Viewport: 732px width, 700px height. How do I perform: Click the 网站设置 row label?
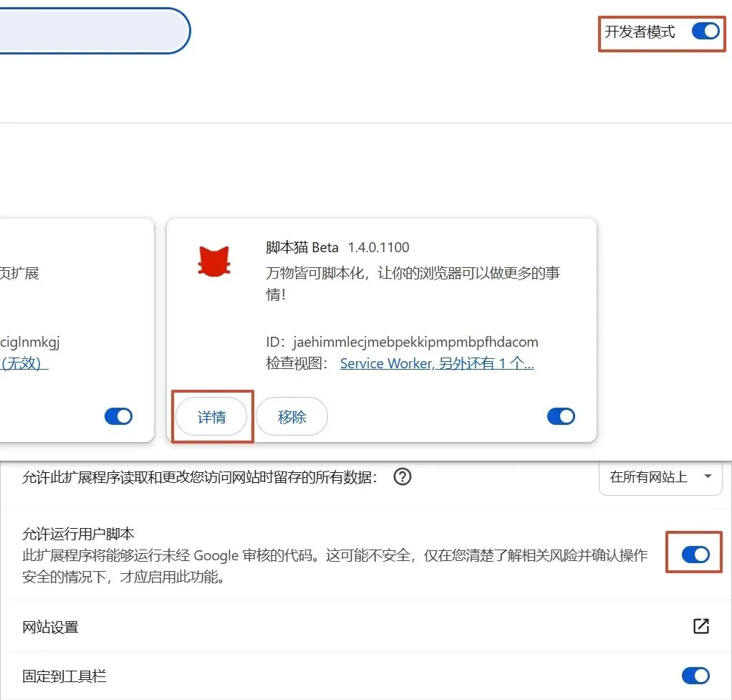[x=50, y=627]
